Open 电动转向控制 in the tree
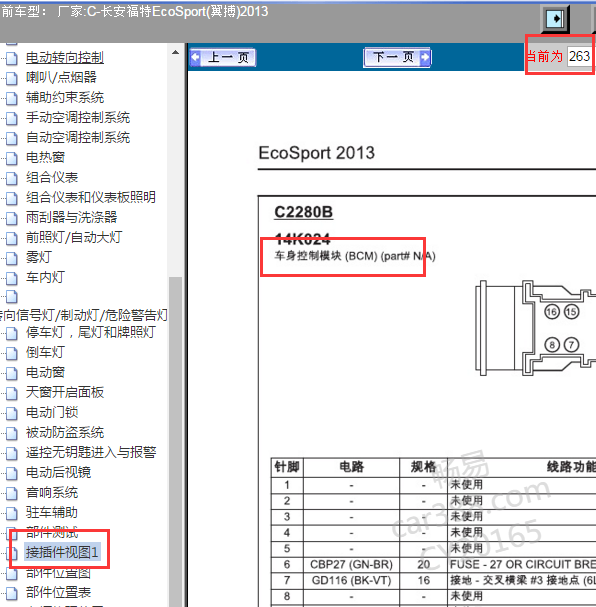 [65, 58]
